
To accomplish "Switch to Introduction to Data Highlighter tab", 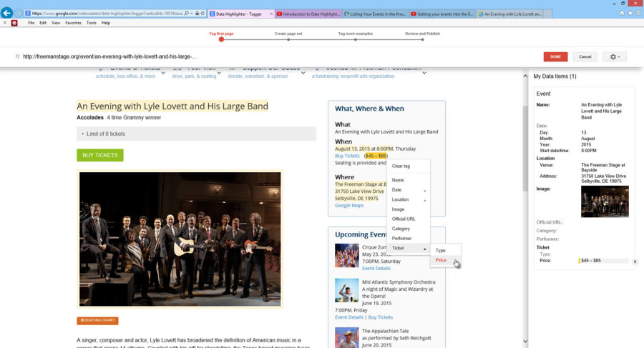I will point(308,14).
